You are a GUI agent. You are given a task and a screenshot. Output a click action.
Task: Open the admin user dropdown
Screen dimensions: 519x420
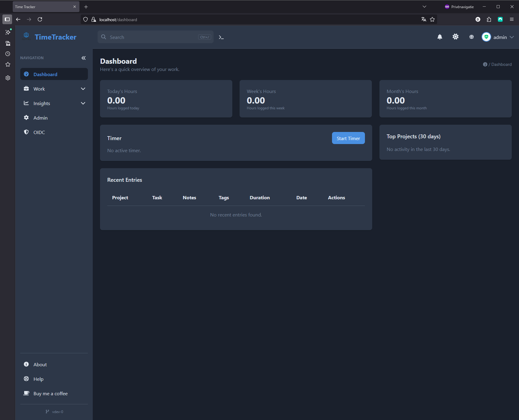(498, 37)
